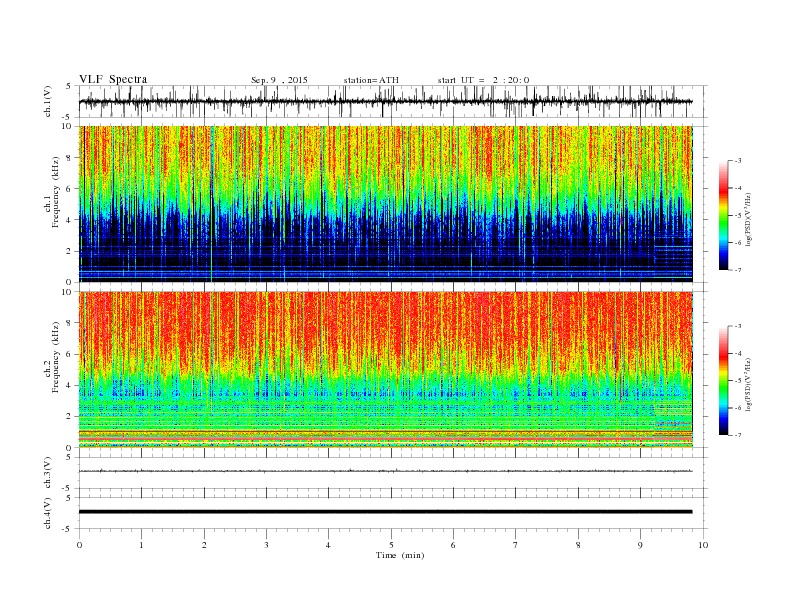Click the "-5" label on ch.1 colorbar
This screenshot has height=612, width=792.
tap(737, 215)
